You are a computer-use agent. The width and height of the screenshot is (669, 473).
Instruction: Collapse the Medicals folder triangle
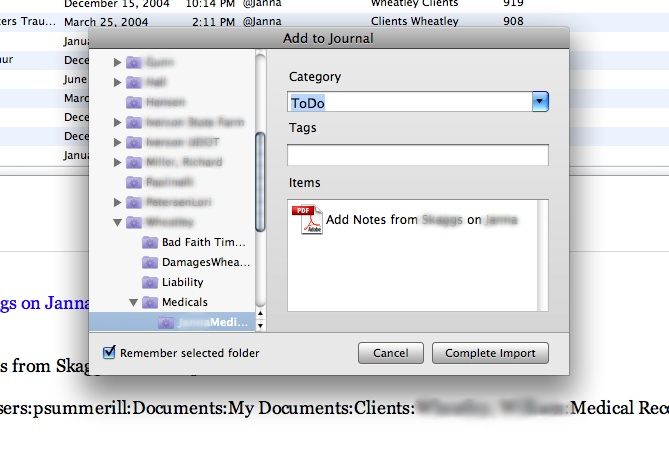coord(133,302)
